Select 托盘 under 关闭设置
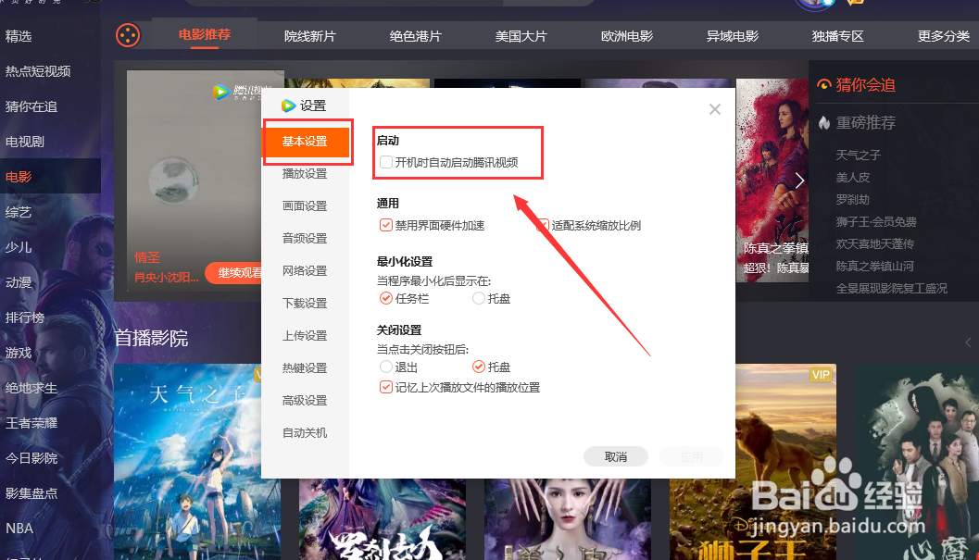This screenshot has height=560, width=979. 479,367
